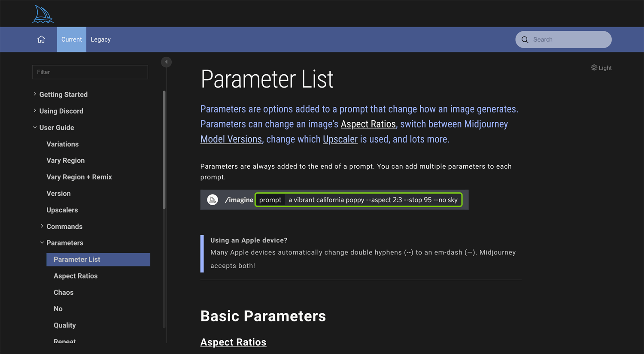Image resolution: width=644 pixels, height=354 pixels.
Task: Open the Getting Started label
Action: click(x=64, y=94)
